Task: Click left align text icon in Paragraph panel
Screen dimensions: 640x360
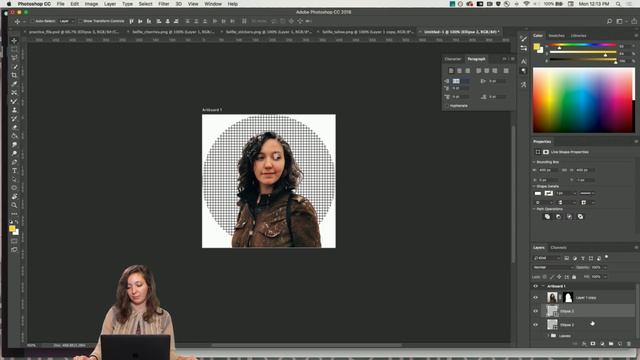Action: coord(451,71)
